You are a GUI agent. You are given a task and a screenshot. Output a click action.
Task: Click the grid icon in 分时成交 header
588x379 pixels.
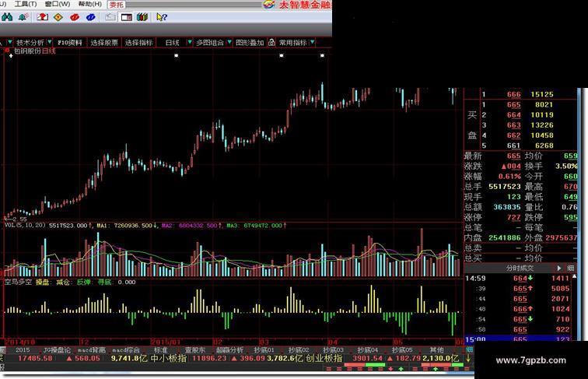(x=570, y=268)
